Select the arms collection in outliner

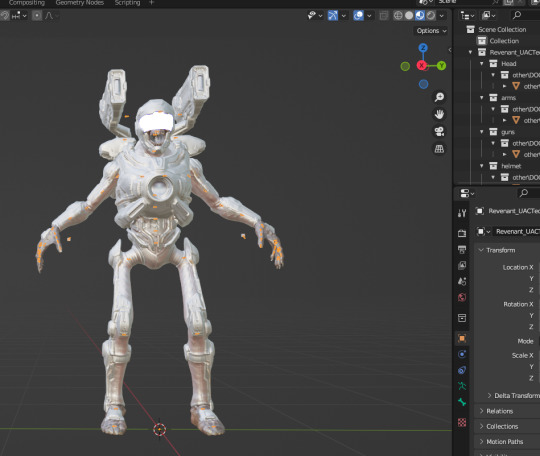point(497,98)
